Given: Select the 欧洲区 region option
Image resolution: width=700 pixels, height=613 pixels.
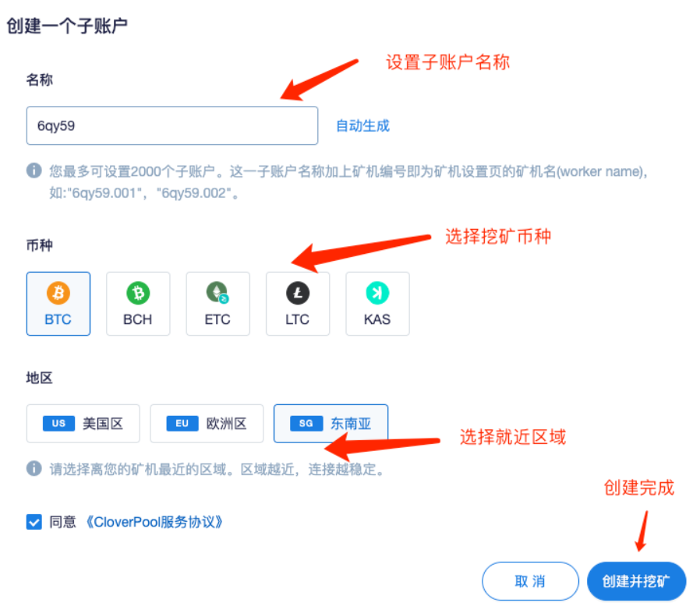Looking at the screenshot, I should click(x=207, y=424).
